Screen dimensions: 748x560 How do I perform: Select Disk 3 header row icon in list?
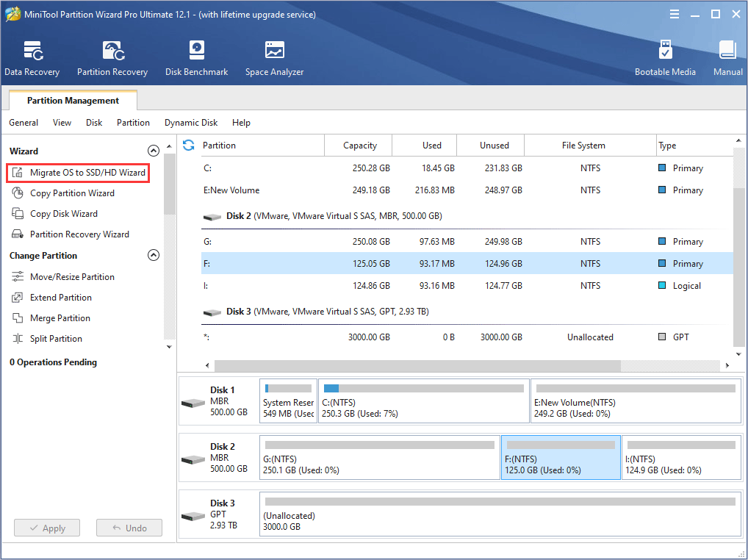(212, 312)
